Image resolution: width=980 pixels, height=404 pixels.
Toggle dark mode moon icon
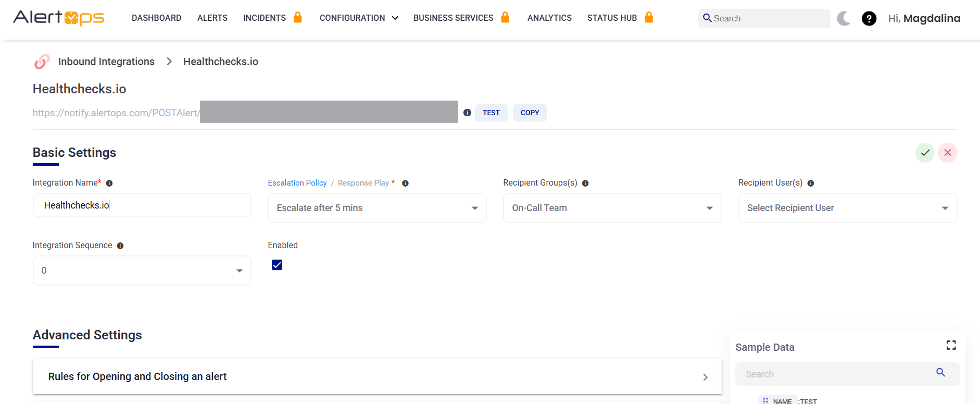click(844, 19)
